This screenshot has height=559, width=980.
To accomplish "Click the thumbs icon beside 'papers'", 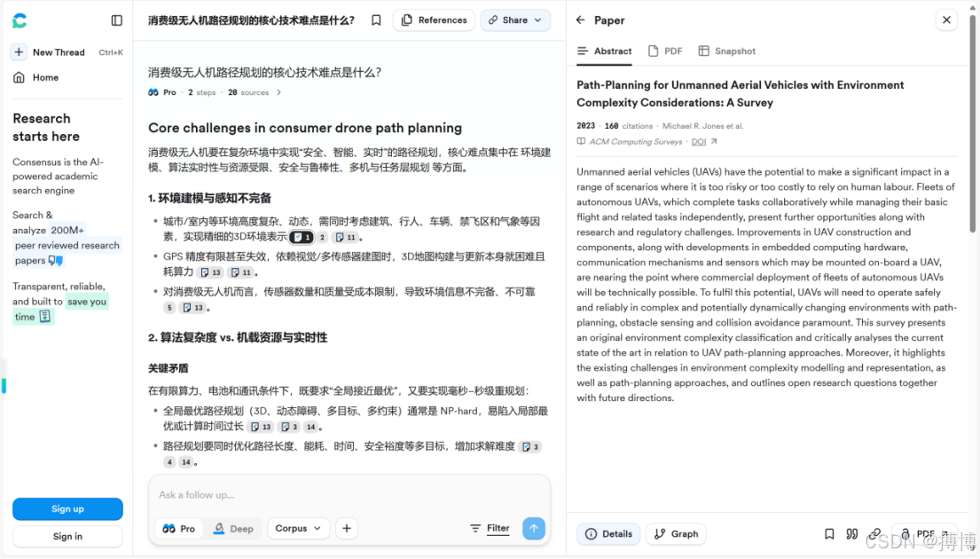I will tap(56, 261).
